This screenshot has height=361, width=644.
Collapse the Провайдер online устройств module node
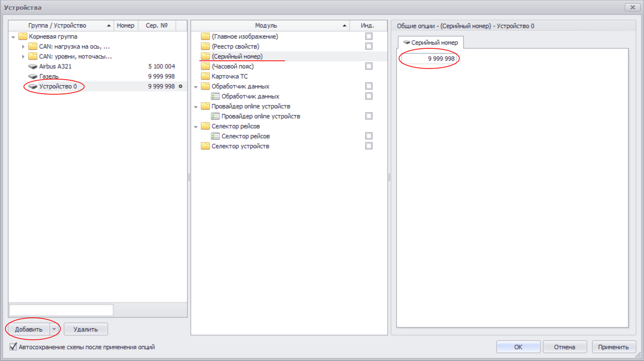[195, 107]
